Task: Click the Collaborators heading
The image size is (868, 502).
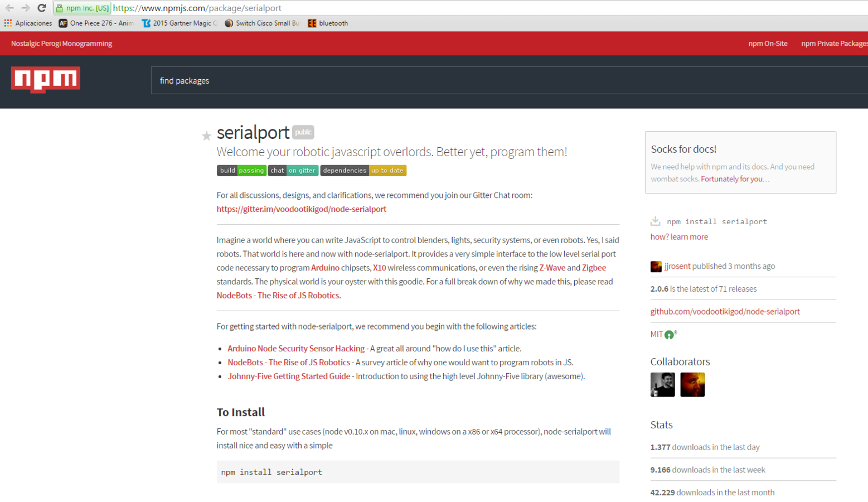Action: coord(680,362)
